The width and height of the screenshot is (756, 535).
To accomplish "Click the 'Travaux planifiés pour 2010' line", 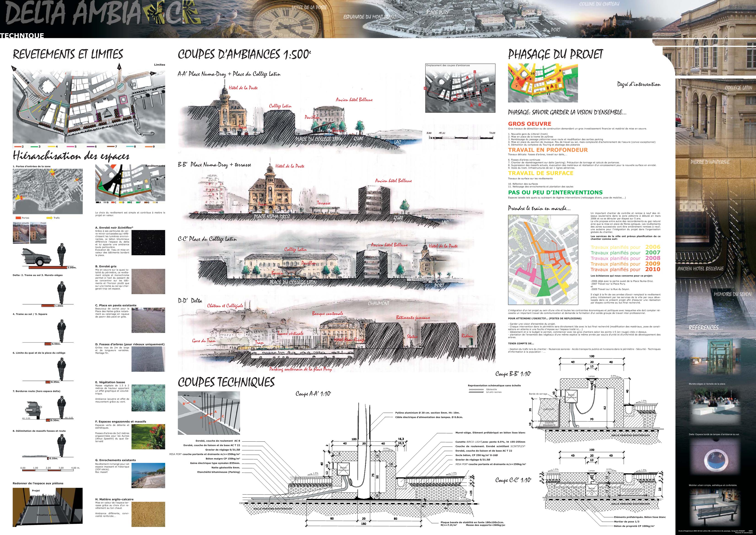I will tap(625, 269).
